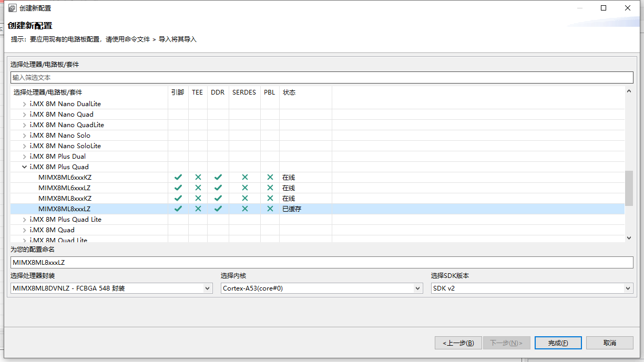This screenshot has width=644, height=362.
Task: Expand the i.MX 8M Plus Quad Lite node
Action: pyautogui.click(x=24, y=220)
